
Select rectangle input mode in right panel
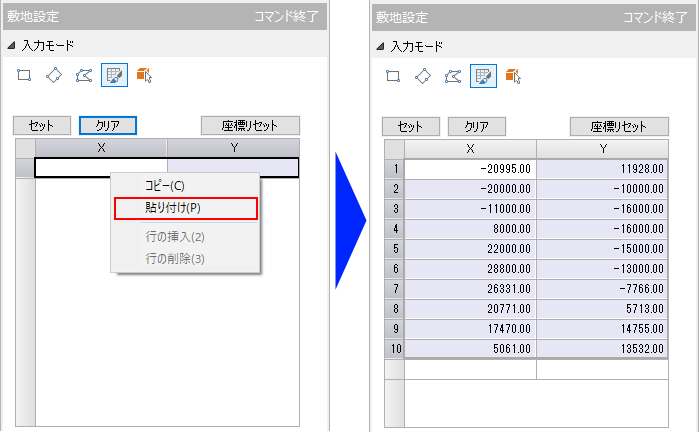[394, 75]
